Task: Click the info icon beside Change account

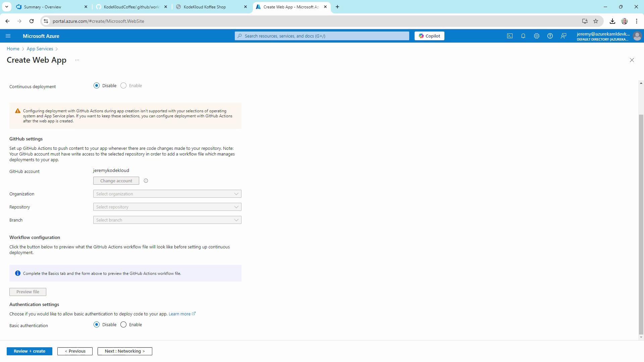Action: pos(146,181)
